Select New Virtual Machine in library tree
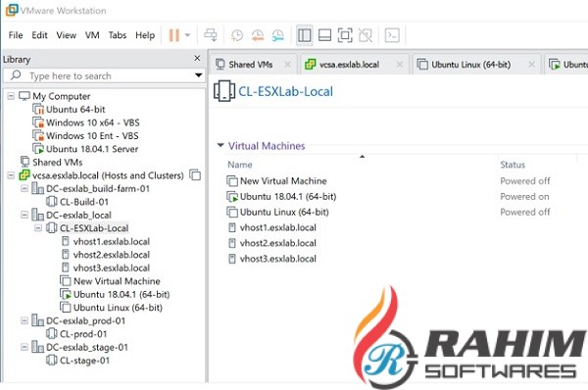Viewport: 588px width, 390px height. tap(117, 281)
